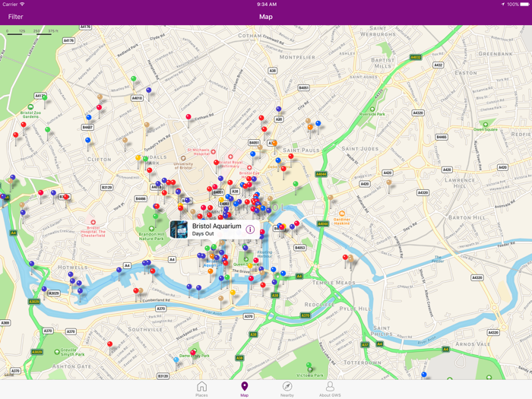Select the Bristol Aquarium callout title
Screen dimensions: 532x399
point(217,226)
